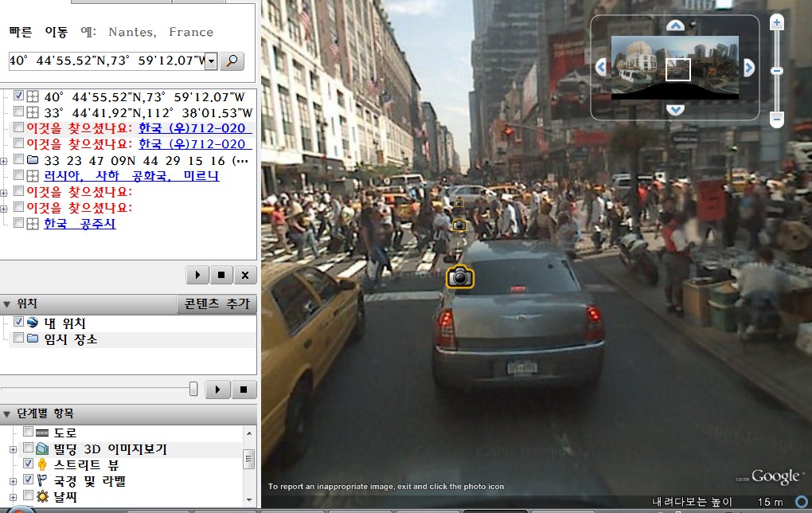Click the 러시아, 사하 공화국, 미르니 link
This screenshot has width=812, height=513.
click(131, 176)
